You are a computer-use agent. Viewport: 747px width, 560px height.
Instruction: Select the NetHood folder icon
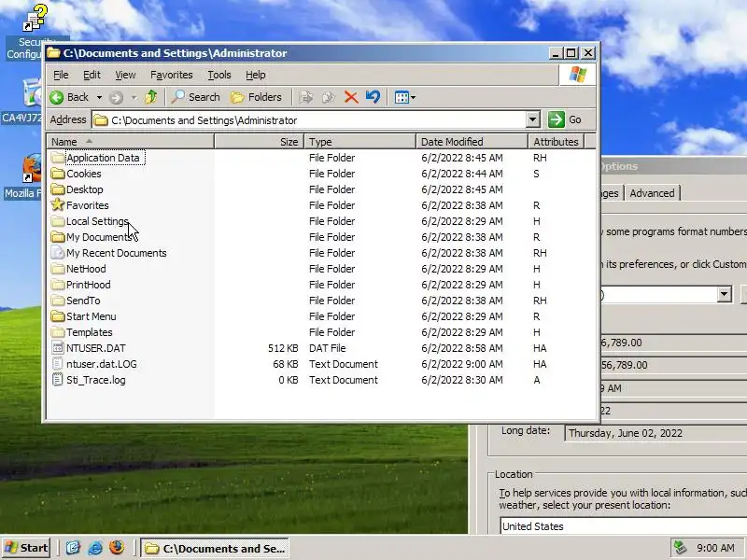tap(58, 269)
